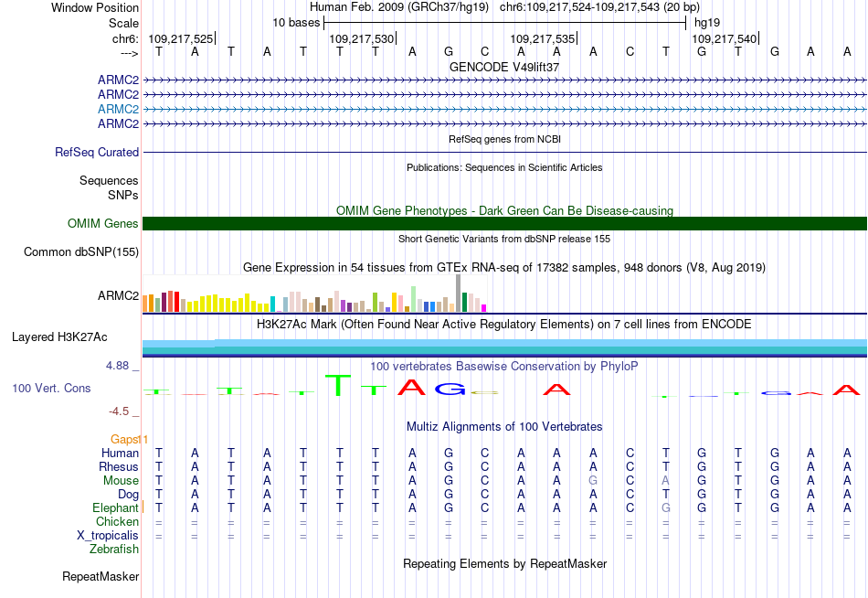
Task: Click the 10 bases scale bar
Action: click(x=505, y=23)
